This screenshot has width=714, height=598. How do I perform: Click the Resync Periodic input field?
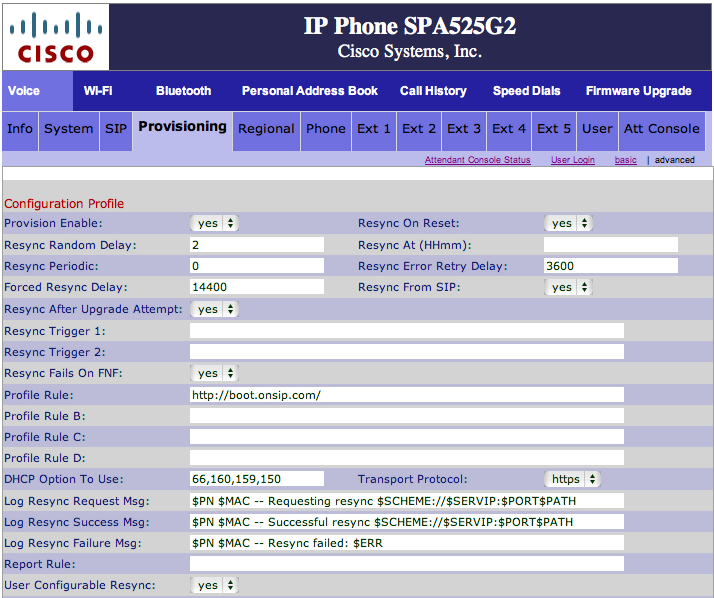257,266
